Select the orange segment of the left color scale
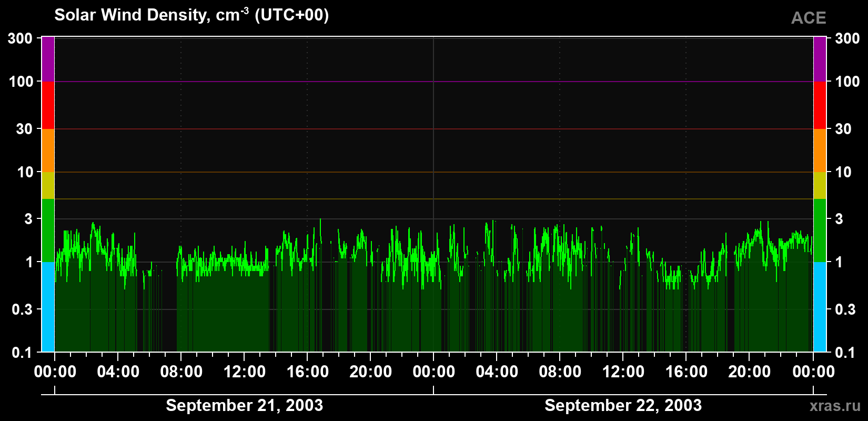 [48, 151]
